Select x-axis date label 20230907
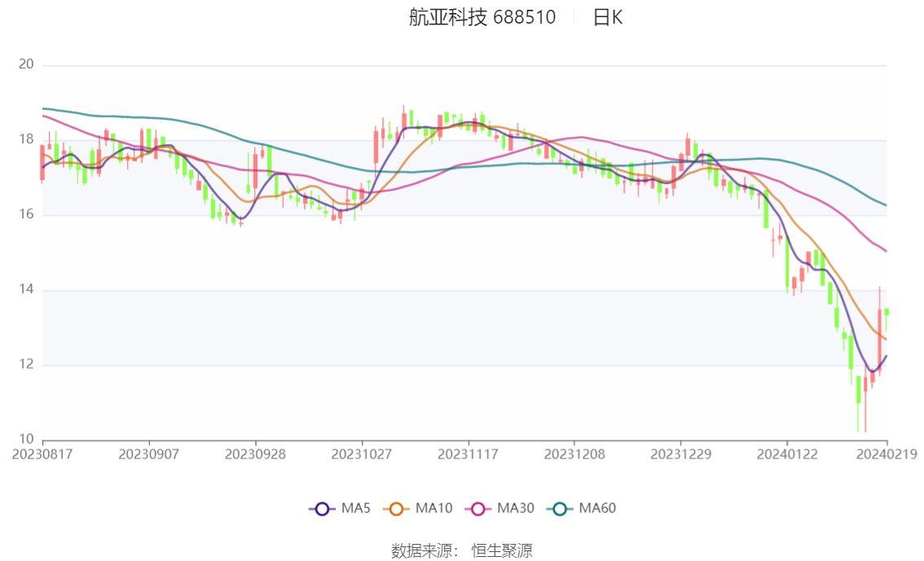 click(x=148, y=454)
